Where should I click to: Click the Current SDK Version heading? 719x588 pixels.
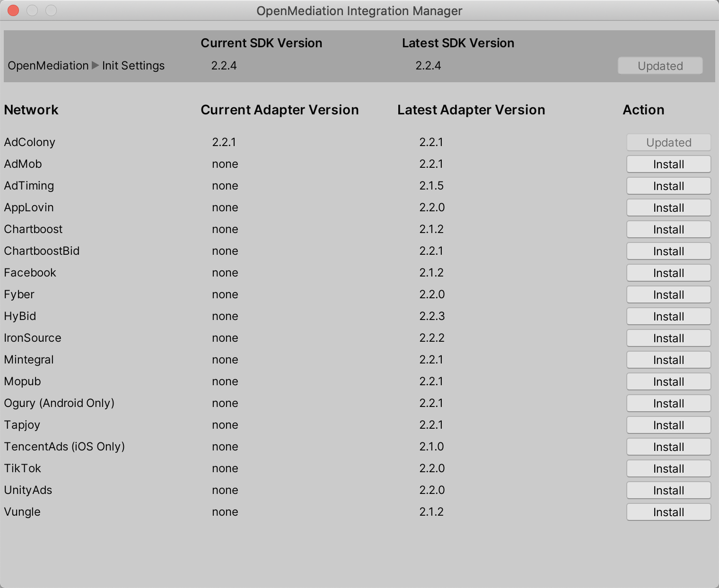point(261,43)
